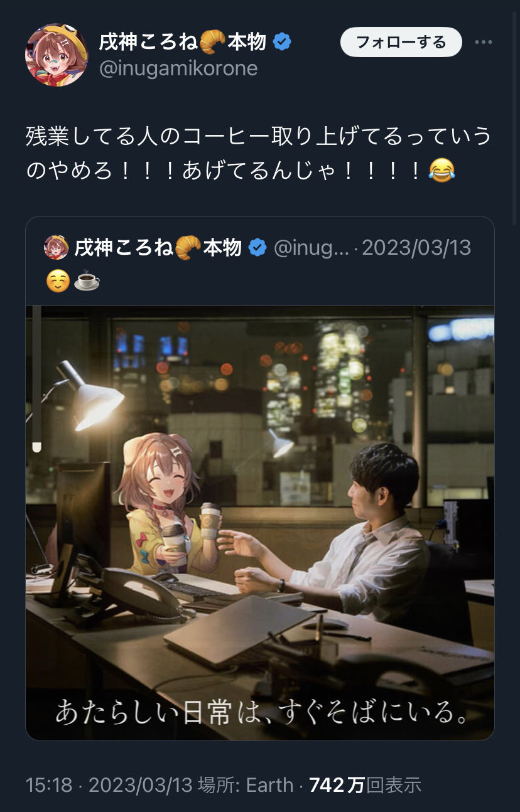Open the tweet author's profile avatar

click(x=57, y=55)
